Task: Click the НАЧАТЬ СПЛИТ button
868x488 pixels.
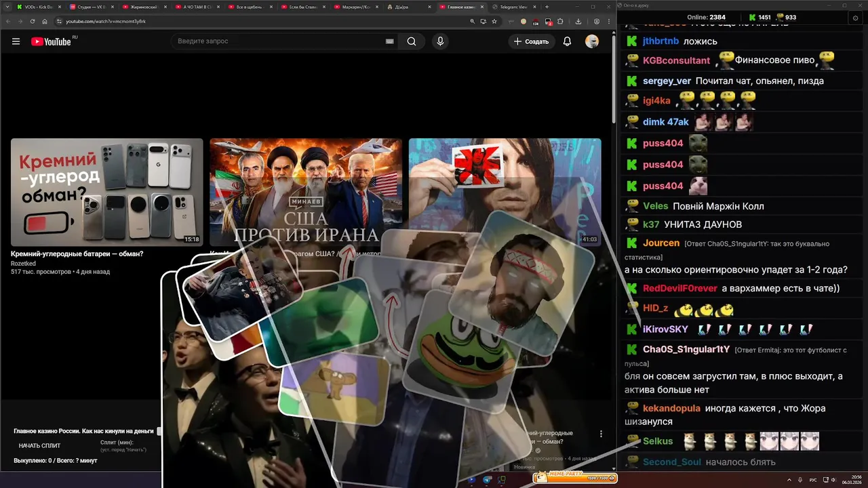Action: (x=39, y=445)
